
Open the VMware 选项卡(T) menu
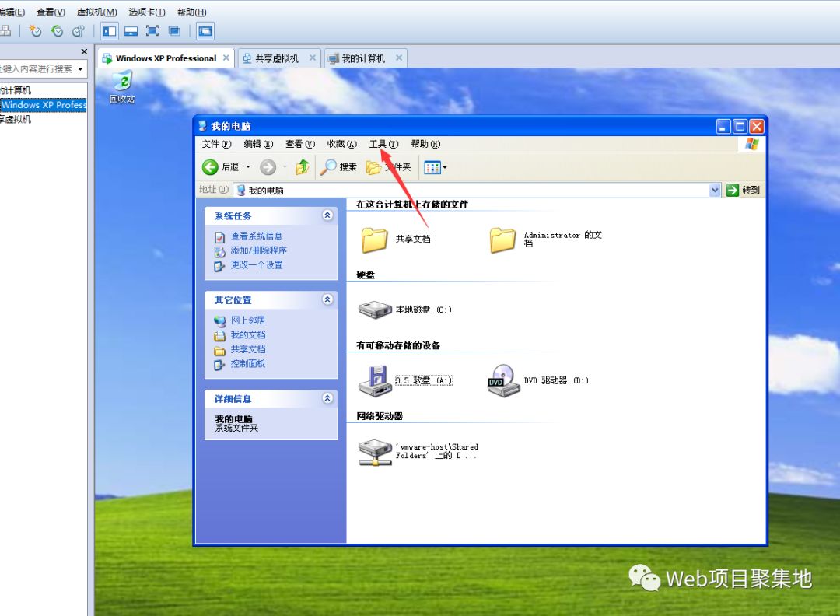[x=146, y=12]
